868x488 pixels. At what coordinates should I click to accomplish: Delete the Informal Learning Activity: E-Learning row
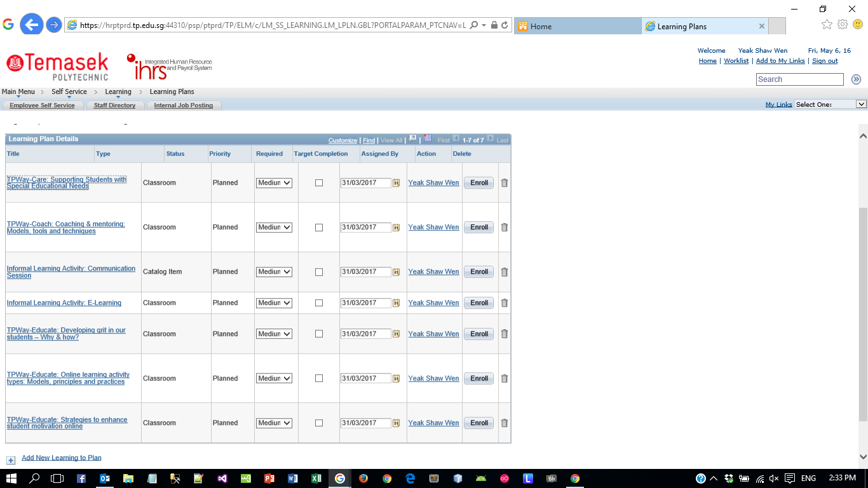[x=505, y=303]
